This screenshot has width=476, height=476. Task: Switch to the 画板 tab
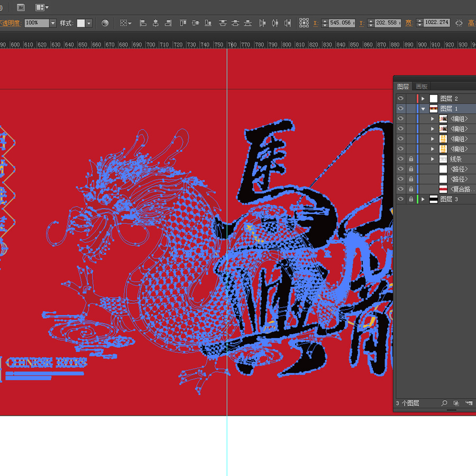422,87
